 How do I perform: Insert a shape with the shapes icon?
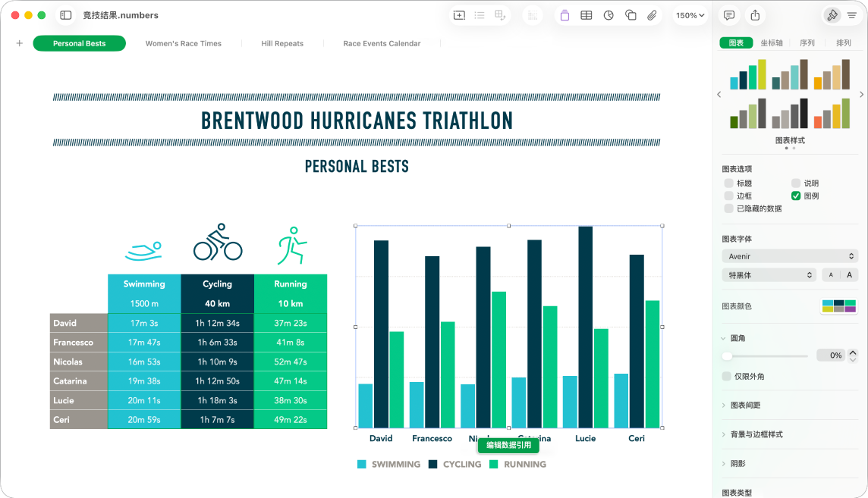631,15
